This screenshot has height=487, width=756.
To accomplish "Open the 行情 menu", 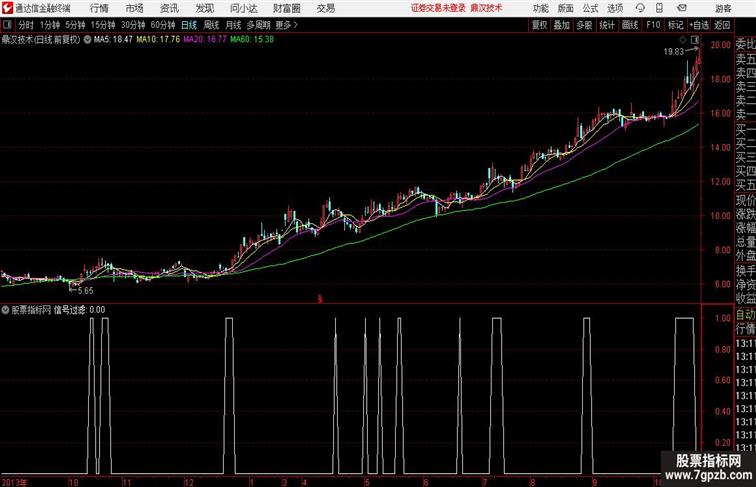I will pyautogui.click(x=99, y=8).
